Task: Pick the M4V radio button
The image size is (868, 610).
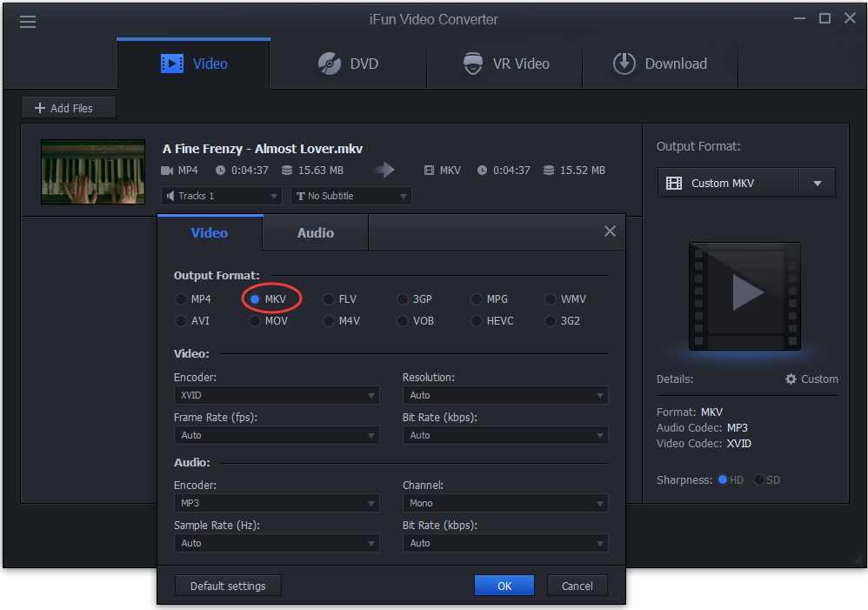Action: click(x=329, y=321)
